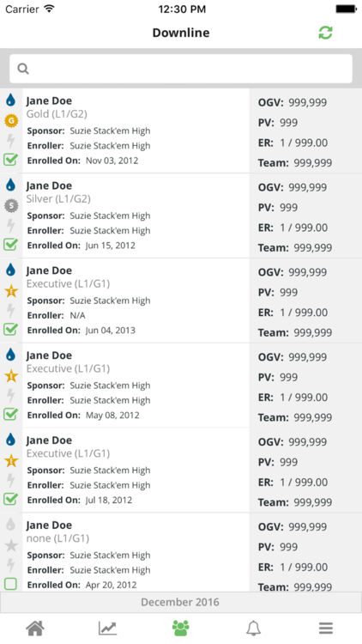Open the hamburger menu icon
This screenshot has width=362, height=644.
(326, 628)
